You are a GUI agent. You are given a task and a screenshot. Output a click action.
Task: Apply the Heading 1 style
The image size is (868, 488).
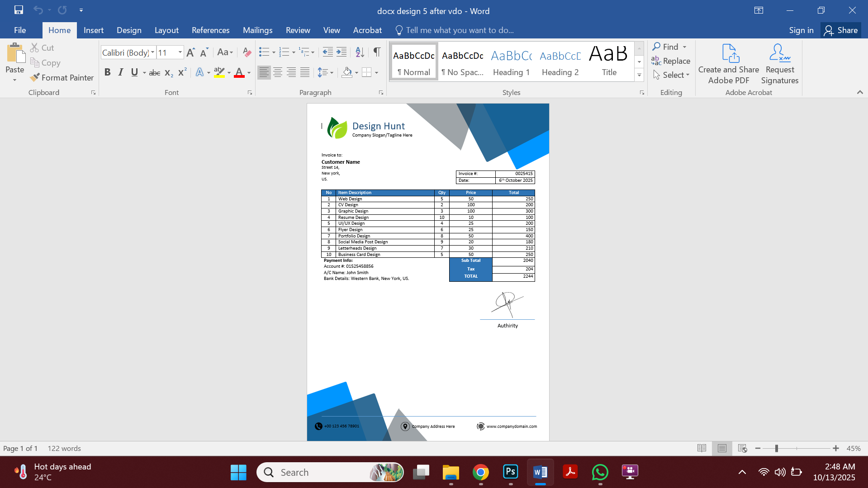click(511, 62)
